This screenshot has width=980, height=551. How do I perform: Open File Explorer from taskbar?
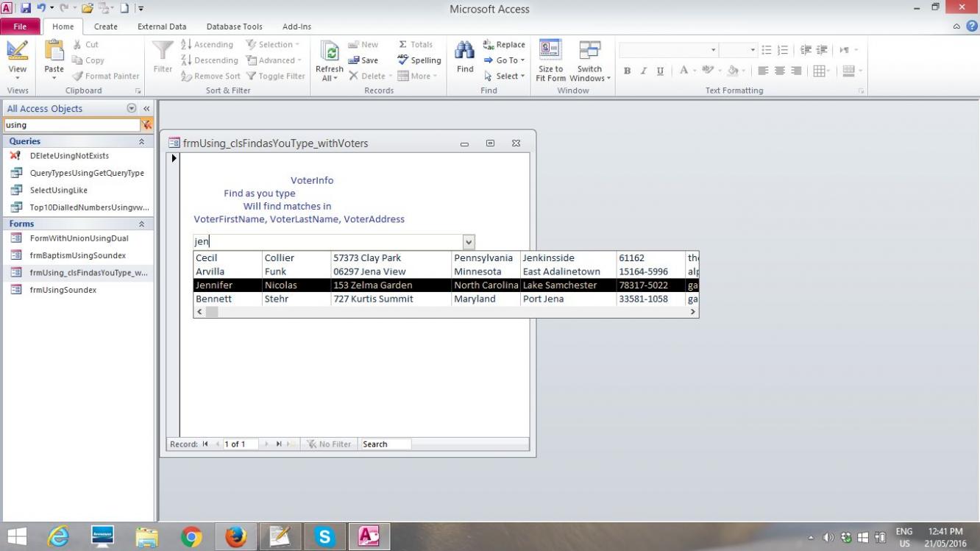[x=147, y=536]
